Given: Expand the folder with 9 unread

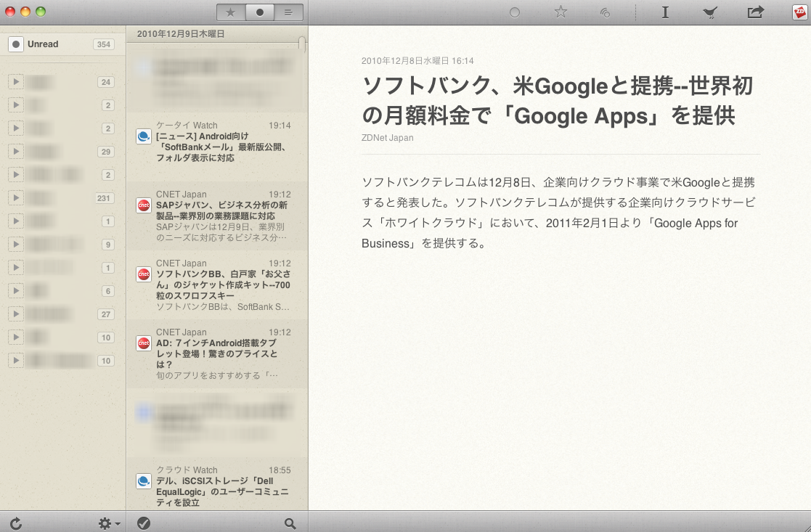Looking at the screenshot, I should pos(16,245).
